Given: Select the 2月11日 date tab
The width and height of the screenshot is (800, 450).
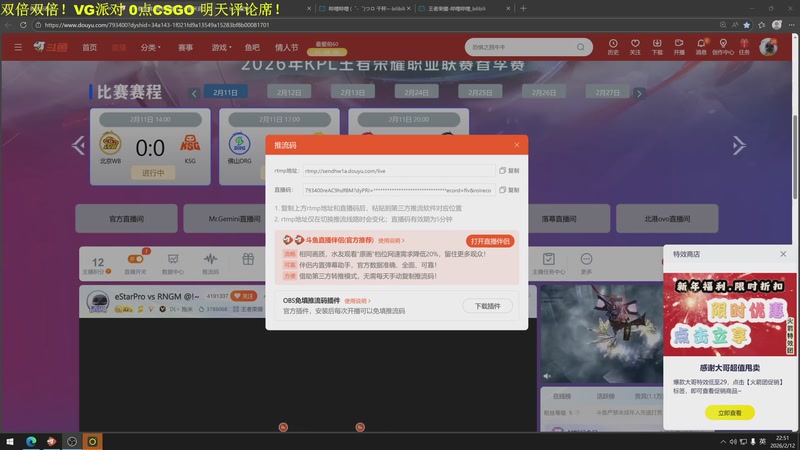Looking at the screenshot, I should coord(226,92).
